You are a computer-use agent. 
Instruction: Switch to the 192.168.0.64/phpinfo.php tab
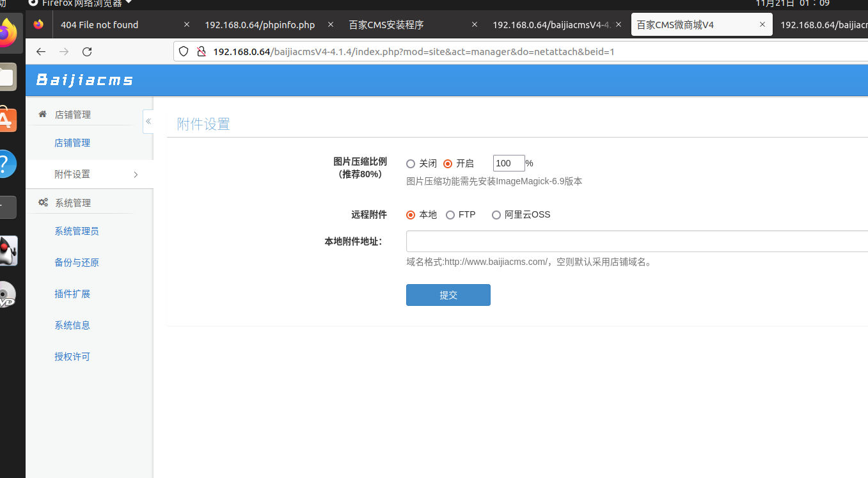click(260, 25)
